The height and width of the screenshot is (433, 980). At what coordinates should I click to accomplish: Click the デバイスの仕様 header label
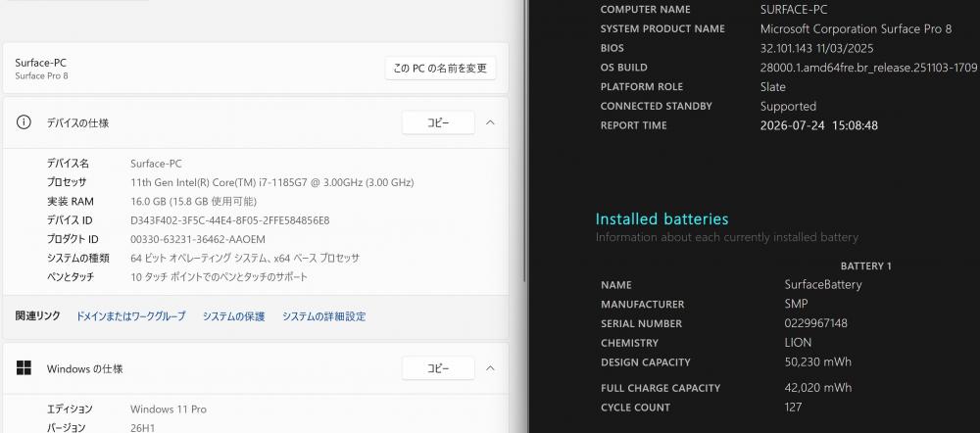[x=78, y=123]
